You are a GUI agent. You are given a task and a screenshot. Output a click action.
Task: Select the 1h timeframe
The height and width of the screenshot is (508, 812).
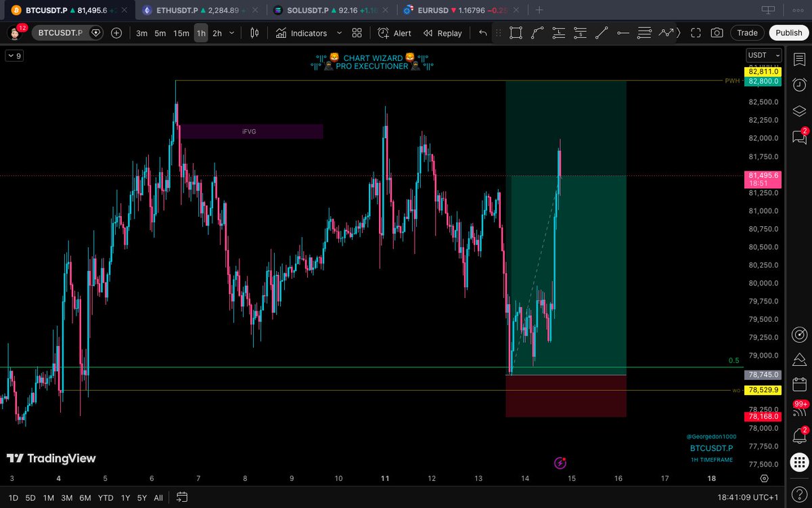[201, 33]
